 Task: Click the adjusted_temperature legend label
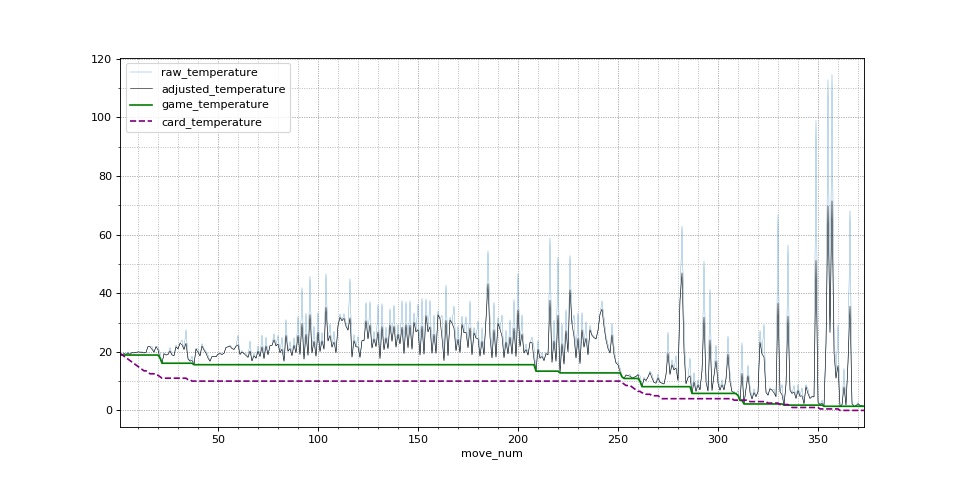[223, 89]
